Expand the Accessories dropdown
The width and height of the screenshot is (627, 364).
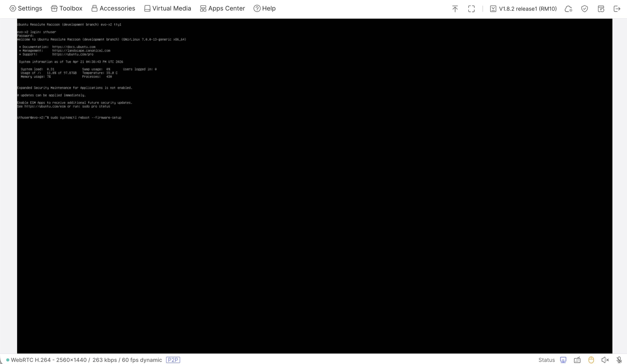tap(113, 9)
